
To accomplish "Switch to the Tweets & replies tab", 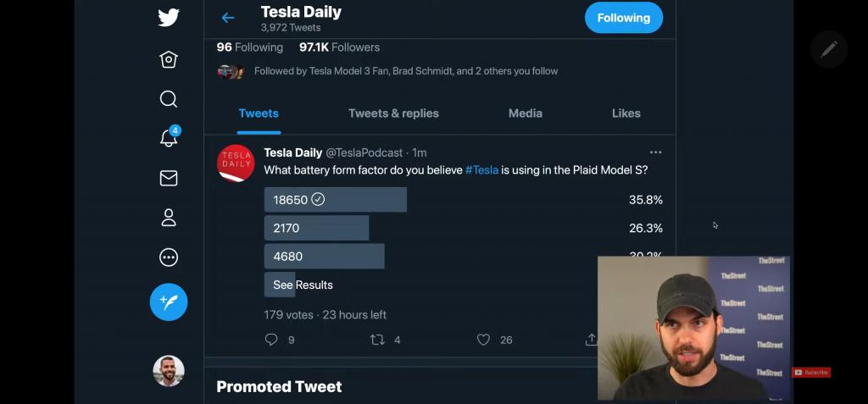I will click(393, 113).
